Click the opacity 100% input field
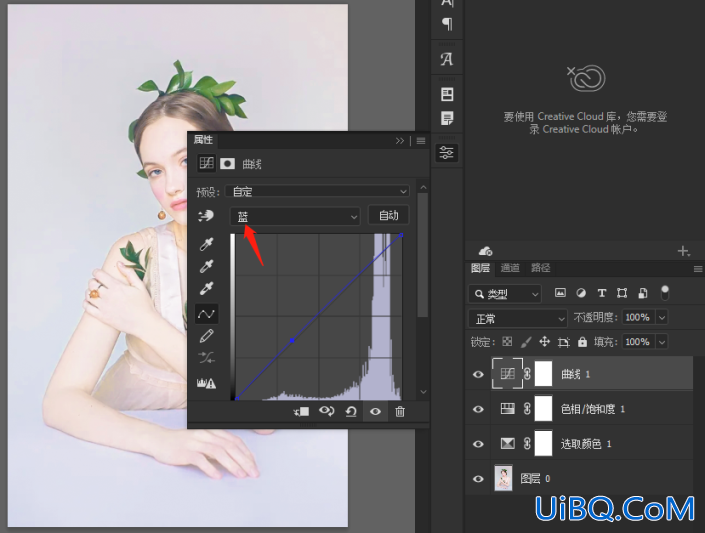Image resolution: width=705 pixels, height=533 pixels. coord(638,318)
